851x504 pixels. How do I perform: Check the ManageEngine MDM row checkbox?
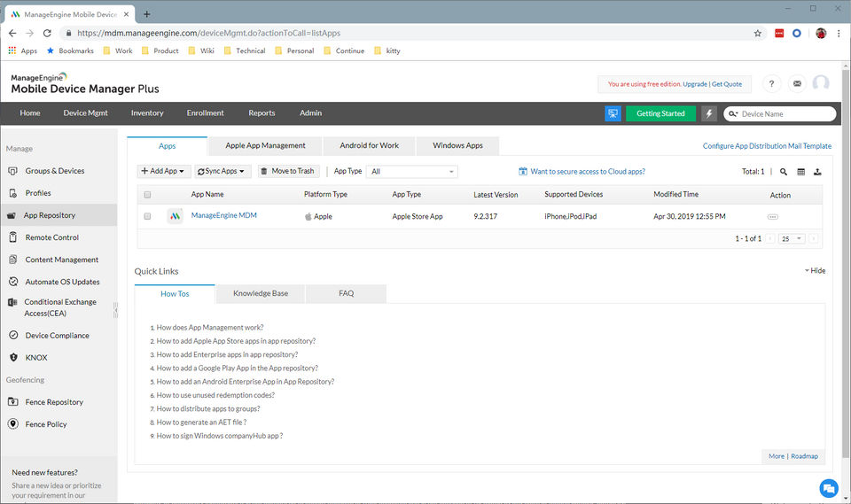pyautogui.click(x=147, y=216)
